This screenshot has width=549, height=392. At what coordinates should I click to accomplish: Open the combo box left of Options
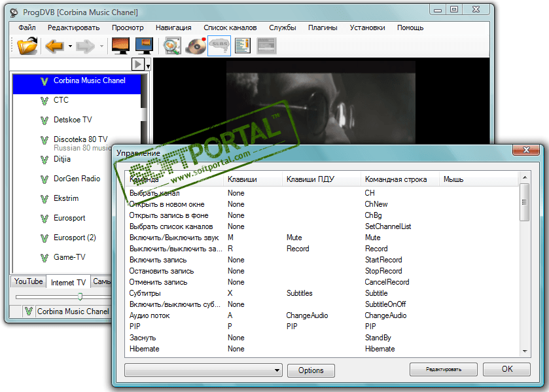click(x=204, y=370)
